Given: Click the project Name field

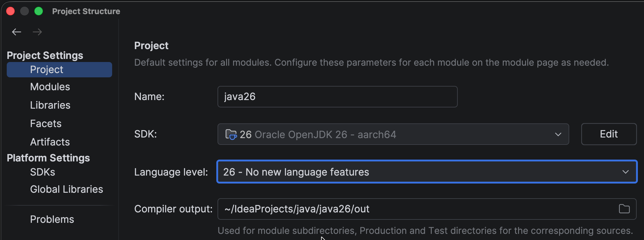Looking at the screenshot, I should (x=337, y=97).
